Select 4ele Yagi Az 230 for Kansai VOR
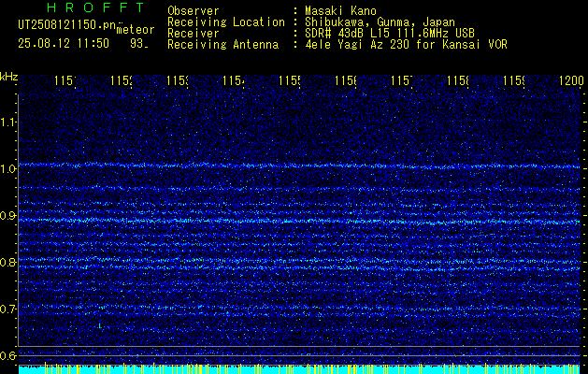The height and width of the screenshot is (374, 588). [406, 45]
